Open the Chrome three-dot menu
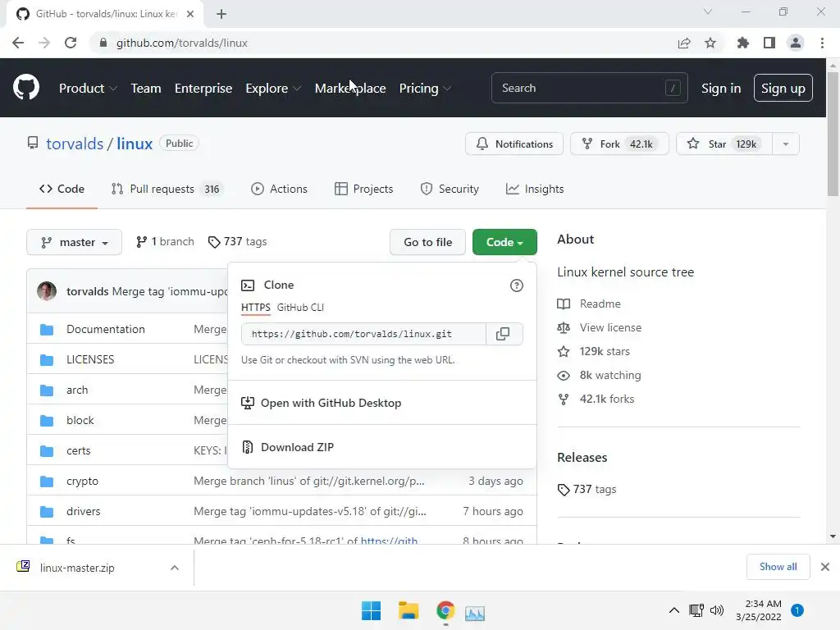 [x=822, y=43]
